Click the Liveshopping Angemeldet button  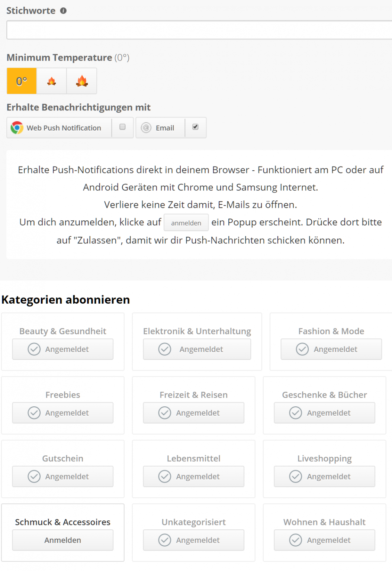325,476
